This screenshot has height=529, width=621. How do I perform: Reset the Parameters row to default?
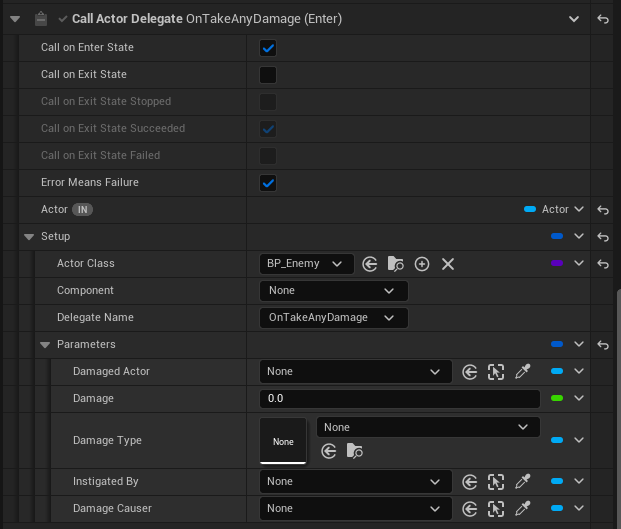coord(603,344)
